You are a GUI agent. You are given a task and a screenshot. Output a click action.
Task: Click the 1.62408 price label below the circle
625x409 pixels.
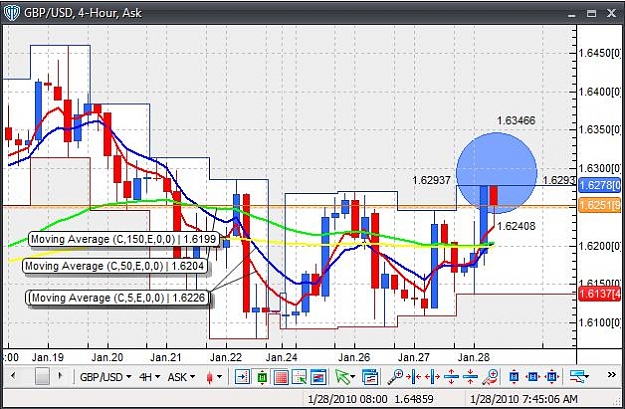pos(516,226)
